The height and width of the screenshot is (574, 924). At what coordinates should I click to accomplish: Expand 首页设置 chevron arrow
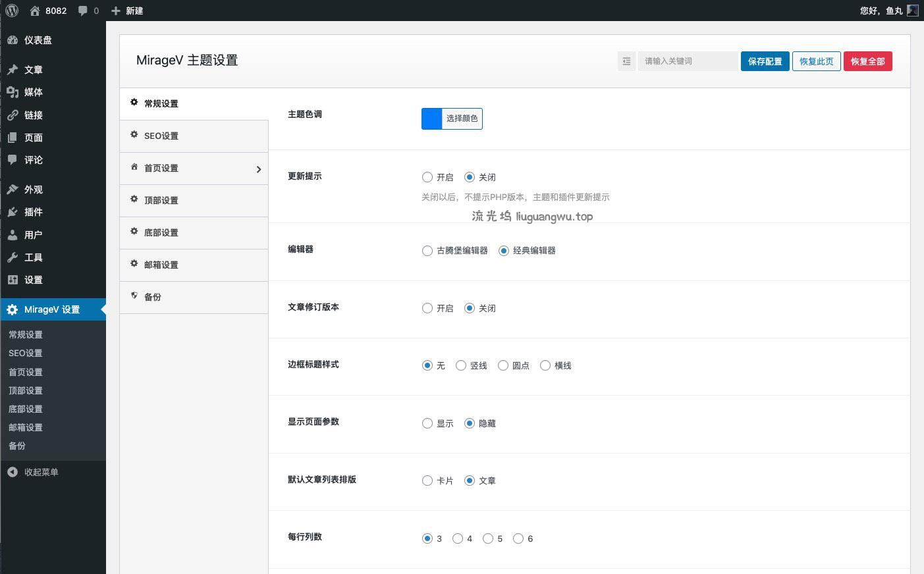[258, 169]
